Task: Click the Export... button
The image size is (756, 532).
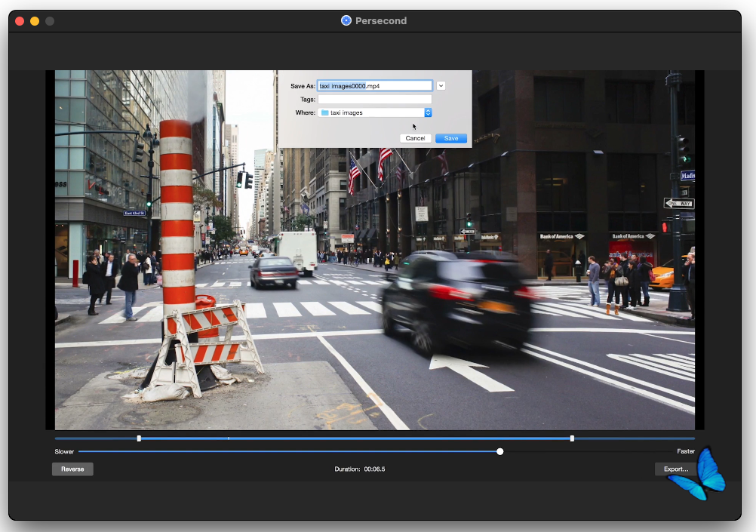Action: pos(675,469)
